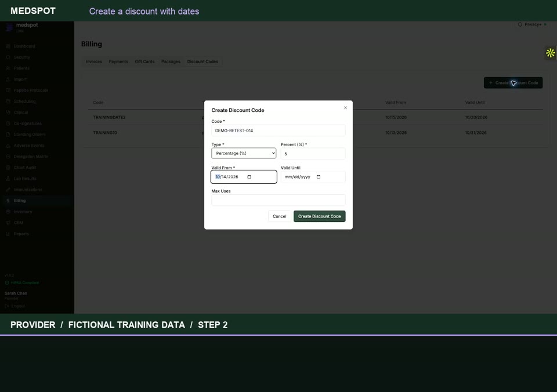The height and width of the screenshot is (392, 557).
Task: Select the Billing dollar icon
Action: click(8, 201)
